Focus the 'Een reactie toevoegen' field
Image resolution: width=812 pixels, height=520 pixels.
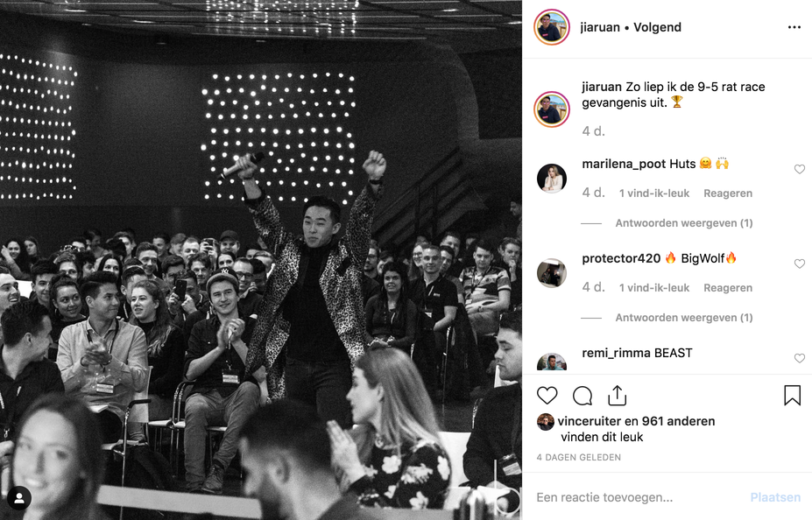[x=639, y=497]
